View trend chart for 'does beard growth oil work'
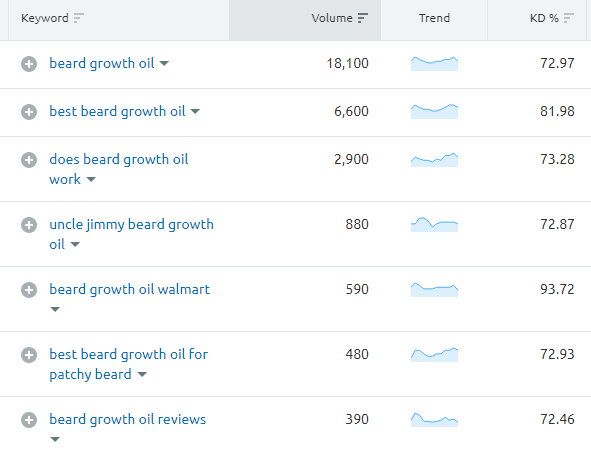 point(434,159)
